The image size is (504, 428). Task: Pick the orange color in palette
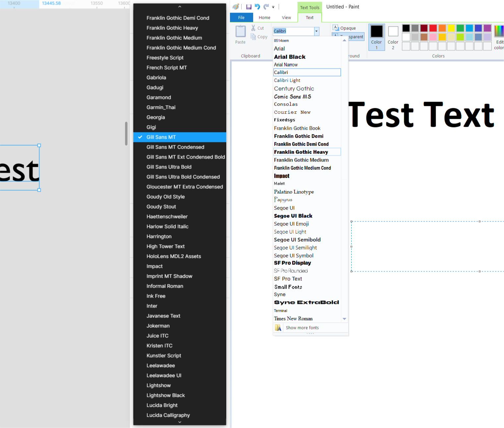tap(442, 28)
